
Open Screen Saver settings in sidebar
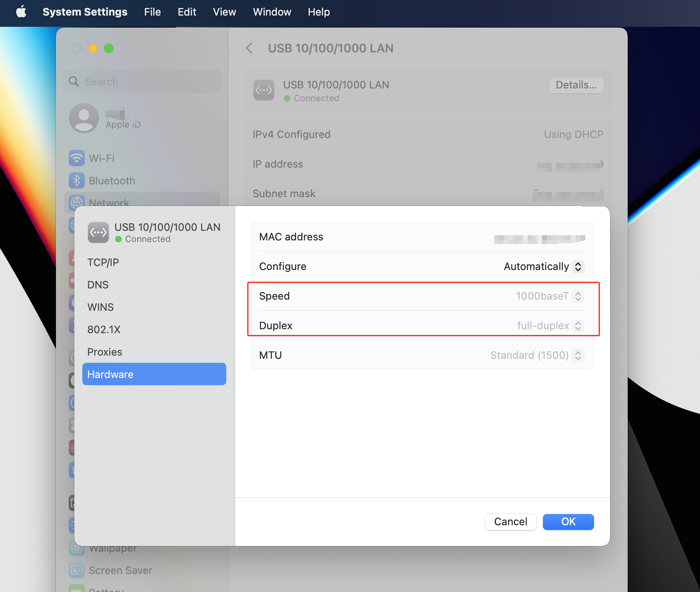pos(120,570)
